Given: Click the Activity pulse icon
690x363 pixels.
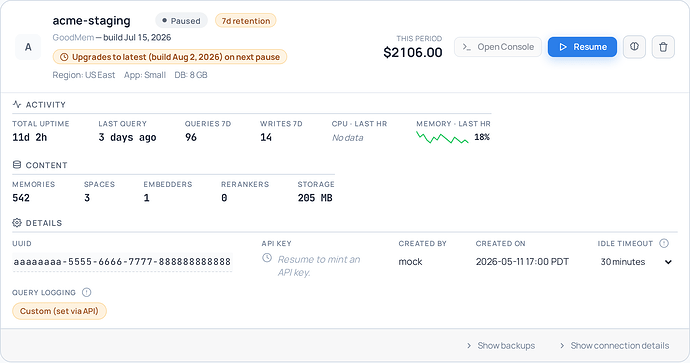Looking at the screenshot, I should coord(17,104).
